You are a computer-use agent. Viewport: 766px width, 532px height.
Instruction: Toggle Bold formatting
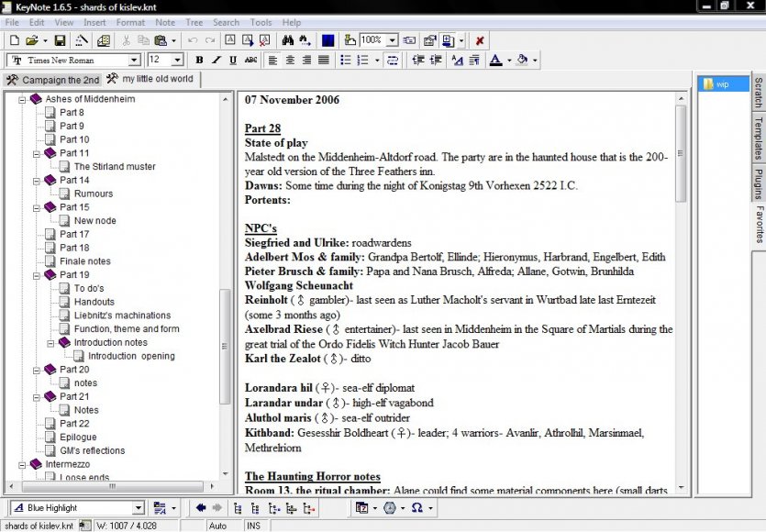[199, 61]
